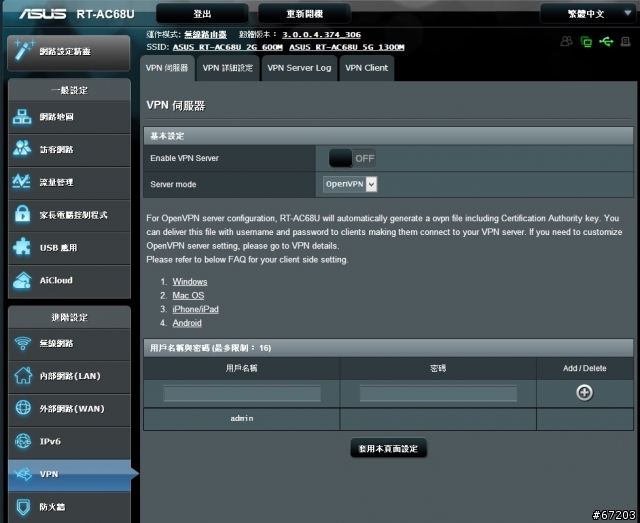
Task: Switch to the VPN 詳細設定 tab
Action: [x=228, y=68]
